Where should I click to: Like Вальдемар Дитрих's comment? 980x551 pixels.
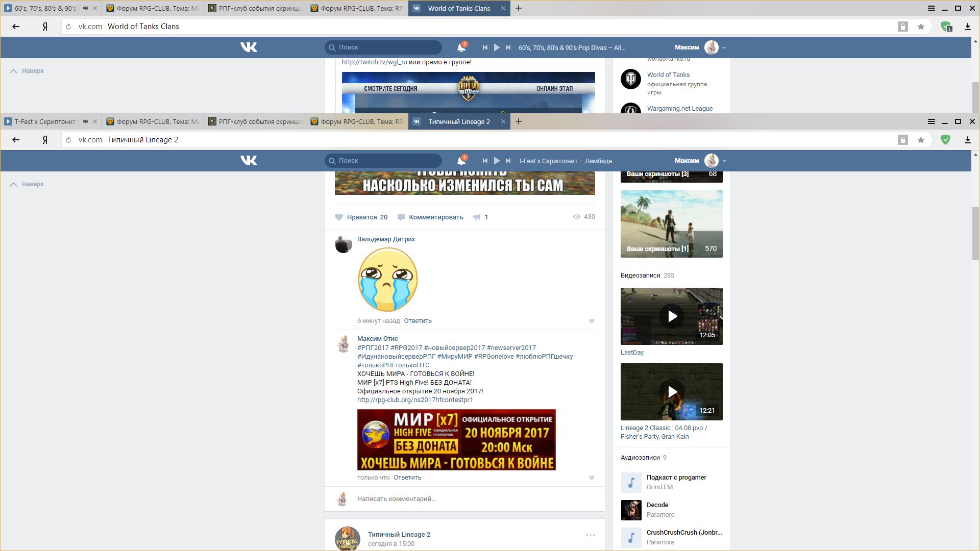pos(592,321)
